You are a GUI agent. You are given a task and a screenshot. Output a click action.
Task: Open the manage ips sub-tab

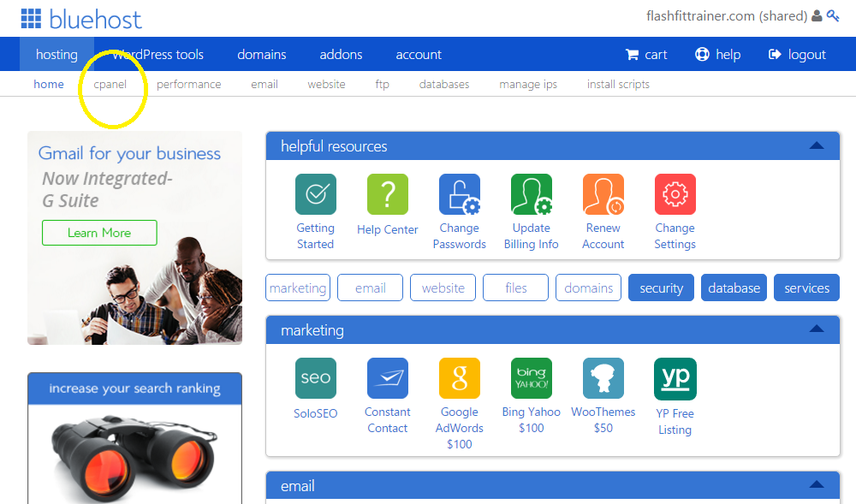click(x=528, y=85)
